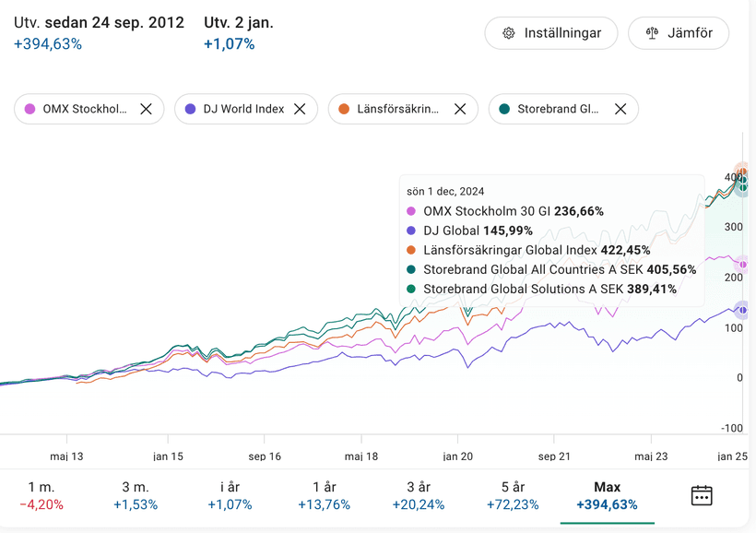This screenshot has width=756, height=533.
Task: Select the 5 år time range
Action: click(x=513, y=495)
